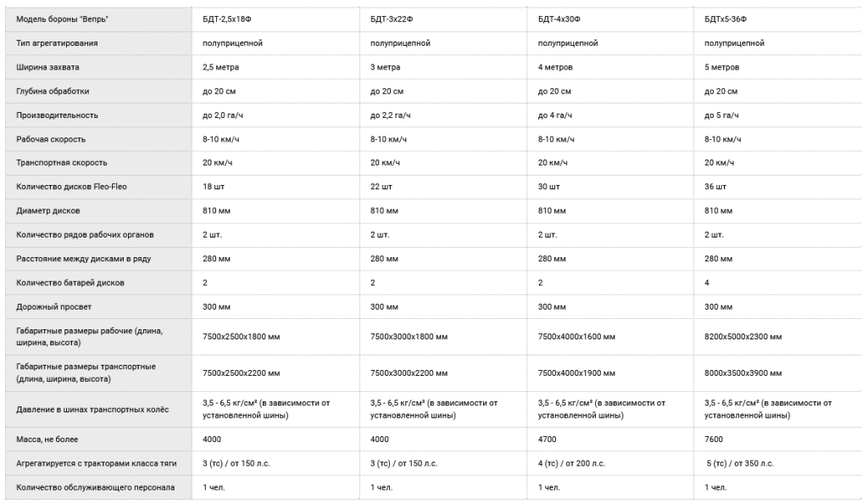Click the "Диаметр дисков" row label
This screenshot has height=504, width=868.
(x=48, y=210)
